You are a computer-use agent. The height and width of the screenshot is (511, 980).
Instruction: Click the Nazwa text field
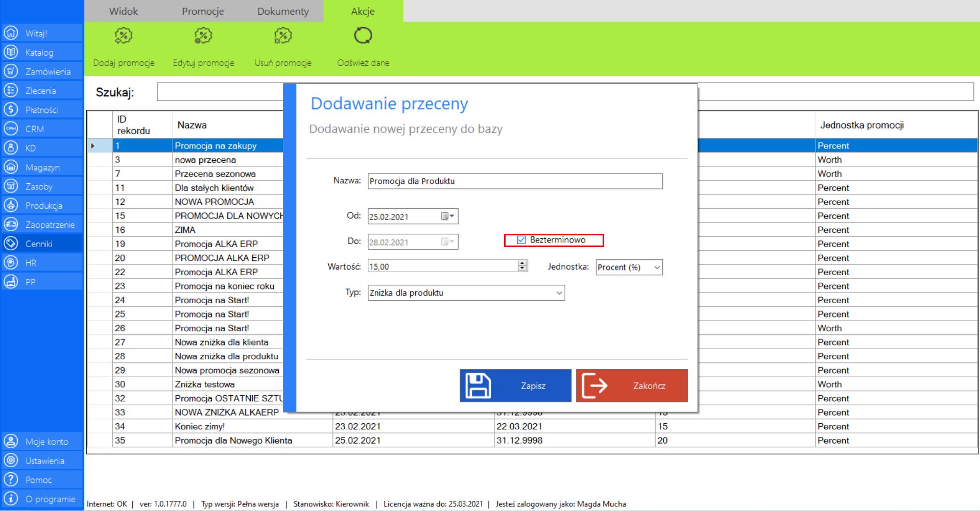click(515, 181)
